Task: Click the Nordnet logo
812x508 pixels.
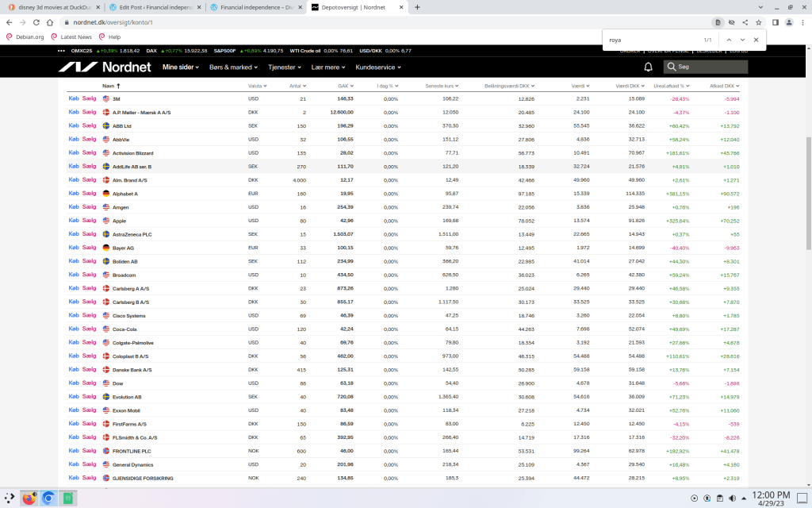Action: click(x=105, y=67)
